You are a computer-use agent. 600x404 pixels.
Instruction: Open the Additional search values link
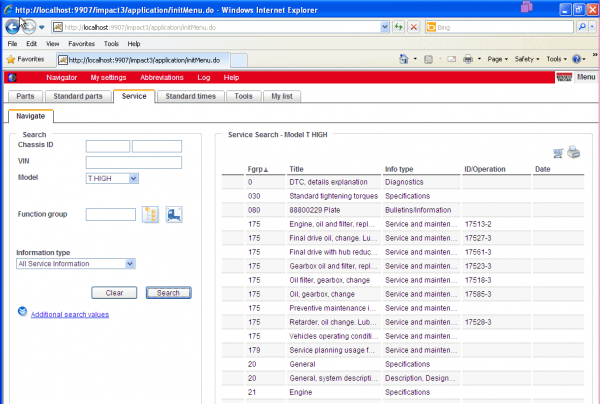coord(70,314)
